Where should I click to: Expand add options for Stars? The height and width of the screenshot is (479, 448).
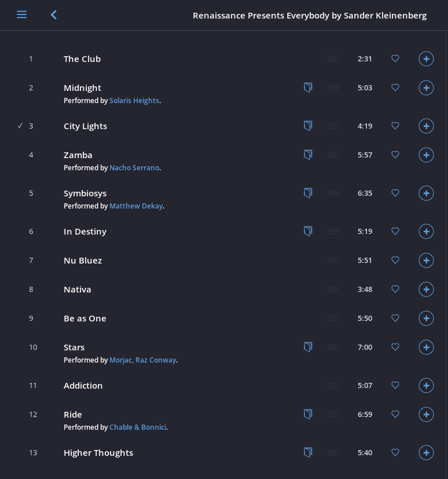pos(426,347)
